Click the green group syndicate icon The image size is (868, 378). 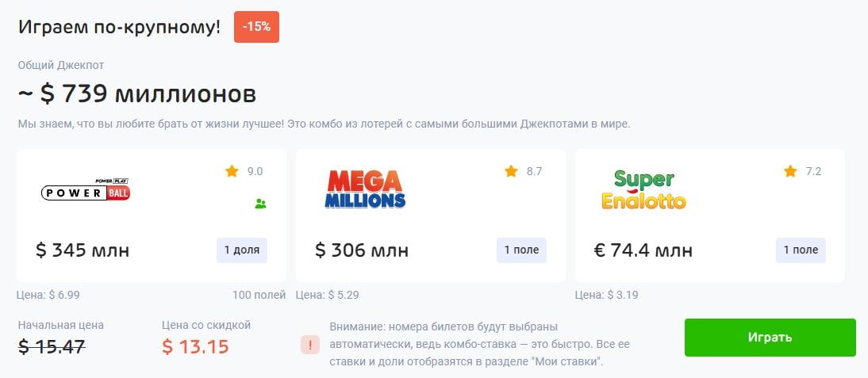(x=260, y=204)
